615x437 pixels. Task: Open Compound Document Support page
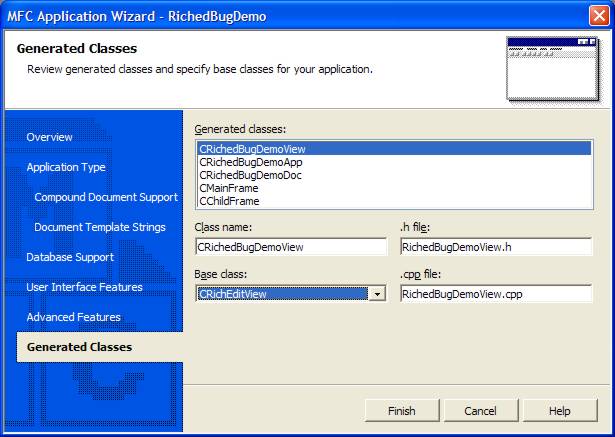106,197
